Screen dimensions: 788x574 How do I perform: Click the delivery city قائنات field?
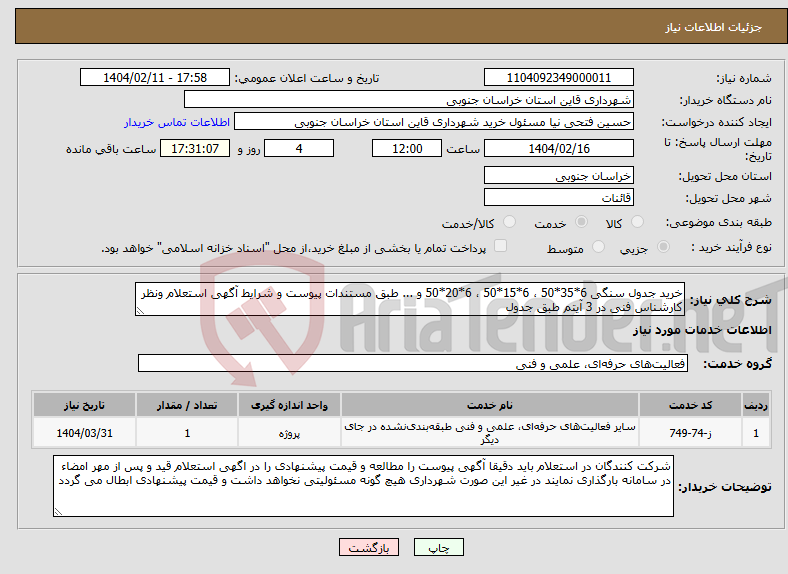coord(558,197)
